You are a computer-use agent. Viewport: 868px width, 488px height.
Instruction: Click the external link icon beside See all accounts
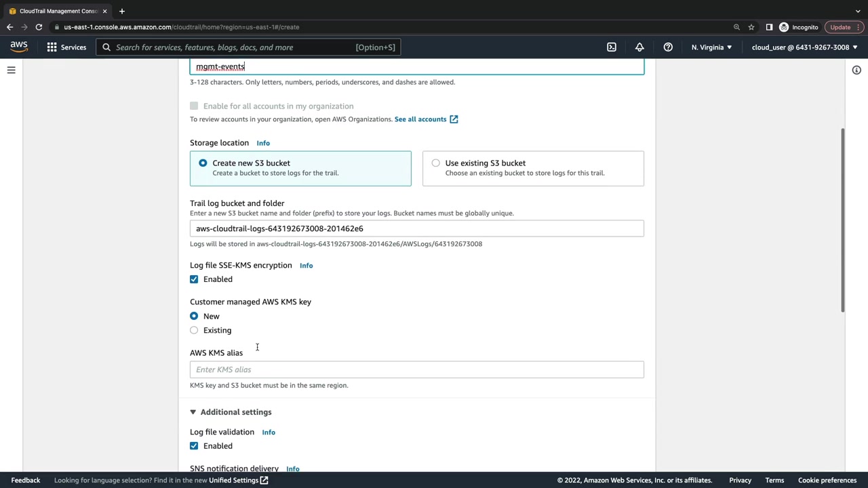pyautogui.click(x=454, y=119)
